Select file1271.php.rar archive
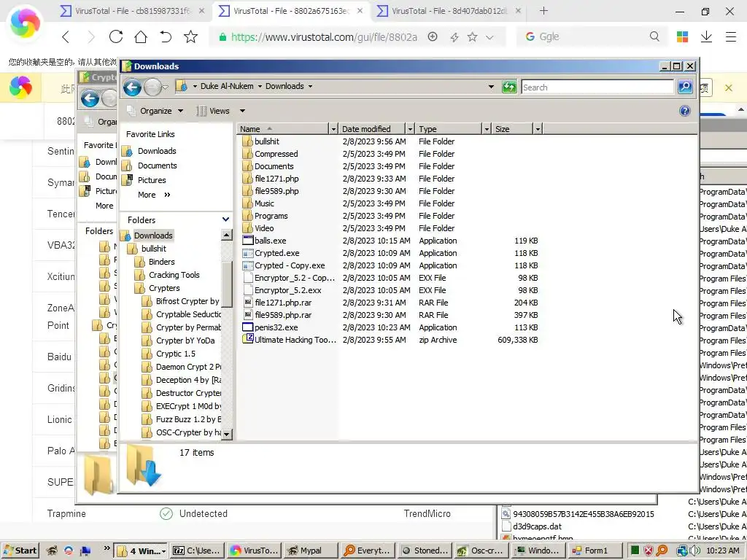The width and height of the screenshot is (747, 560). 276,303
